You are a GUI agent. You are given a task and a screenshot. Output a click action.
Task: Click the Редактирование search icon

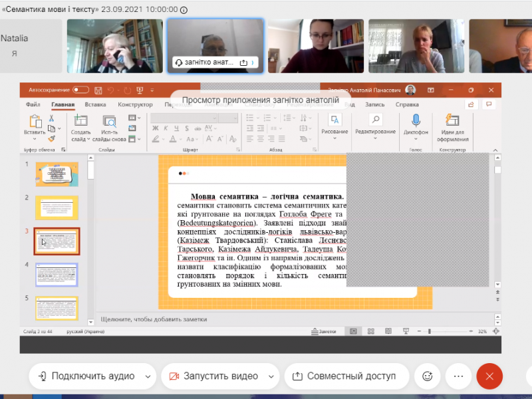click(x=375, y=120)
